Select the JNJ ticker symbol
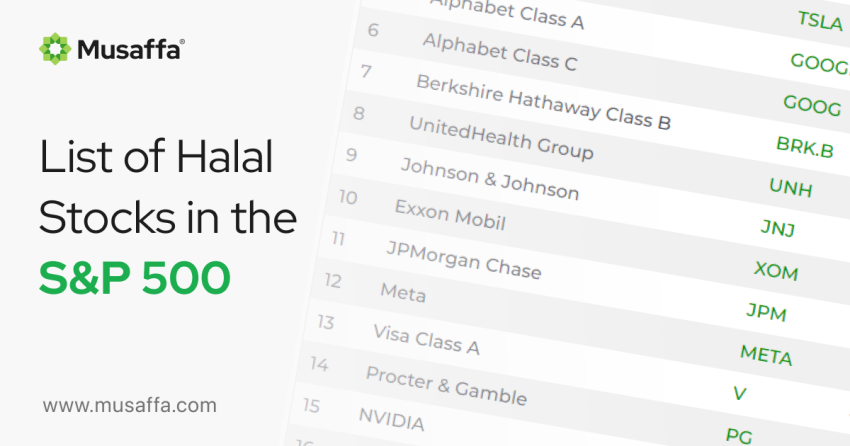This screenshot has height=446, width=850. pyautogui.click(x=777, y=230)
